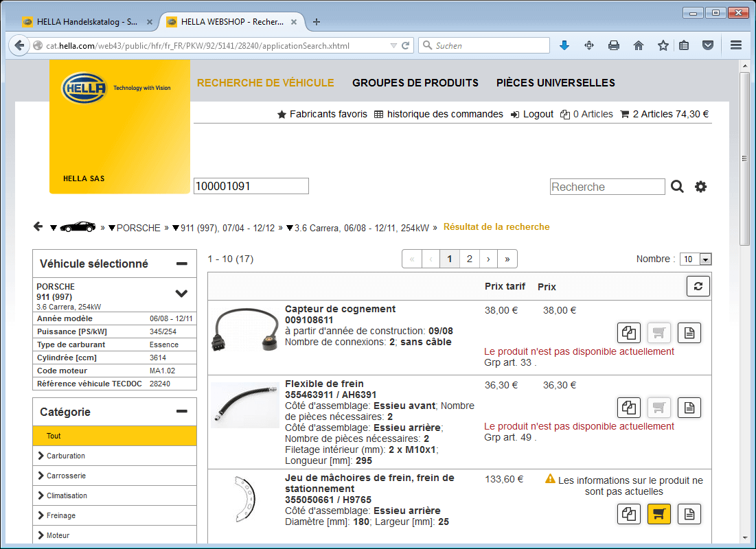Select the HELLA WEBSHOP browser tab
This screenshot has height=549, width=756.
pos(231,22)
